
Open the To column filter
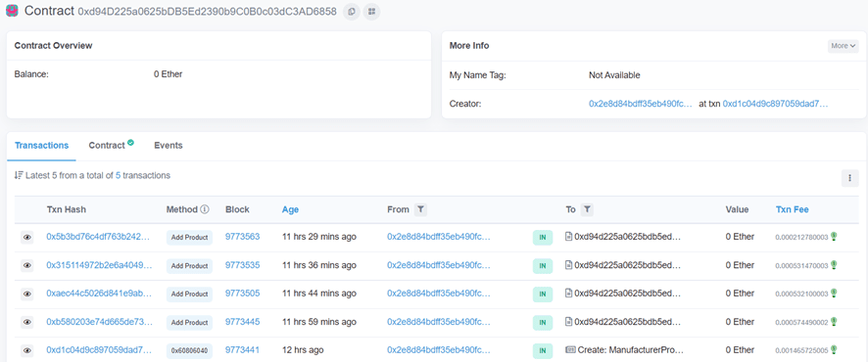pyautogui.click(x=588, y=209)
